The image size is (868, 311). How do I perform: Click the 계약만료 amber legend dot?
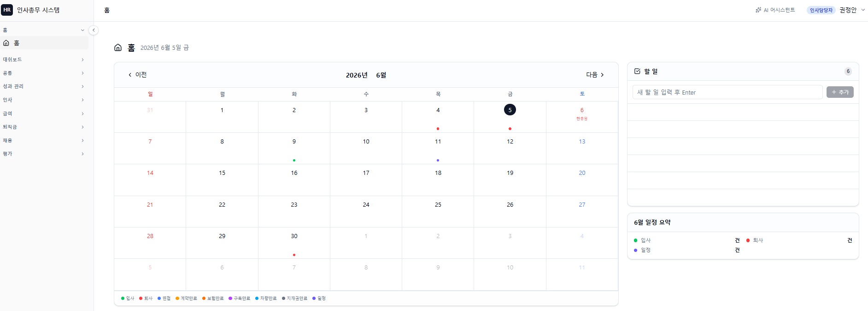point(177,299)
